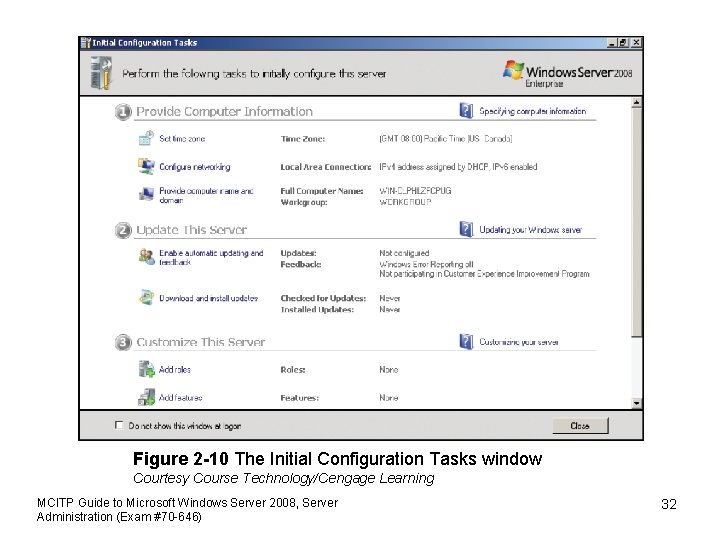Click the Feedback: label
The image size is (720, 540).
[301, 264]
